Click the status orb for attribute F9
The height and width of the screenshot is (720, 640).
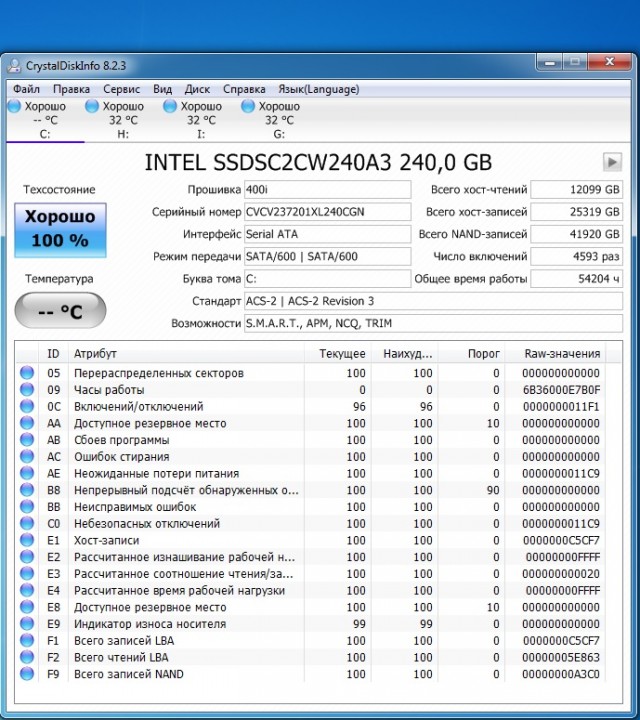pyautogui.click(x=27, y=674)
